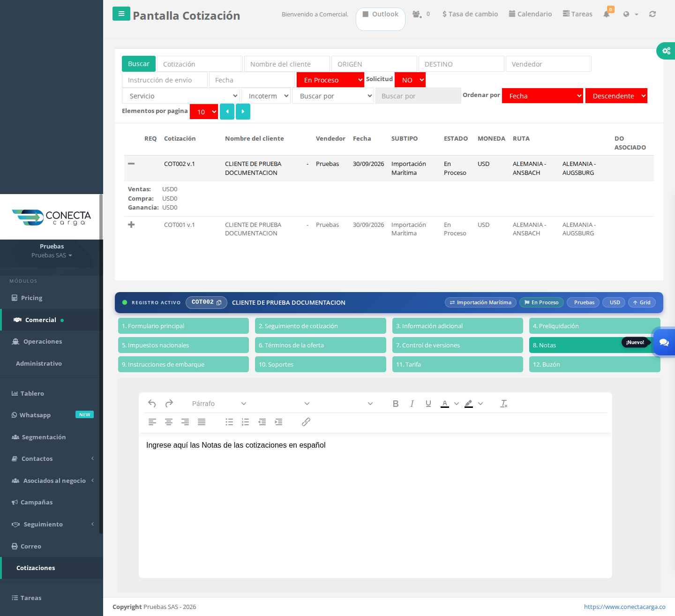This screenshot has height=616, width=675.
Task: Open the notifications bell icon
Action: pos(607,14)
